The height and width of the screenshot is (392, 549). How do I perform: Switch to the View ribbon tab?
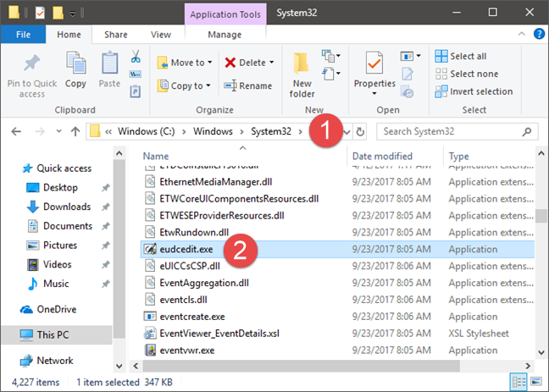pyautogui.click(x=161, y=35)
